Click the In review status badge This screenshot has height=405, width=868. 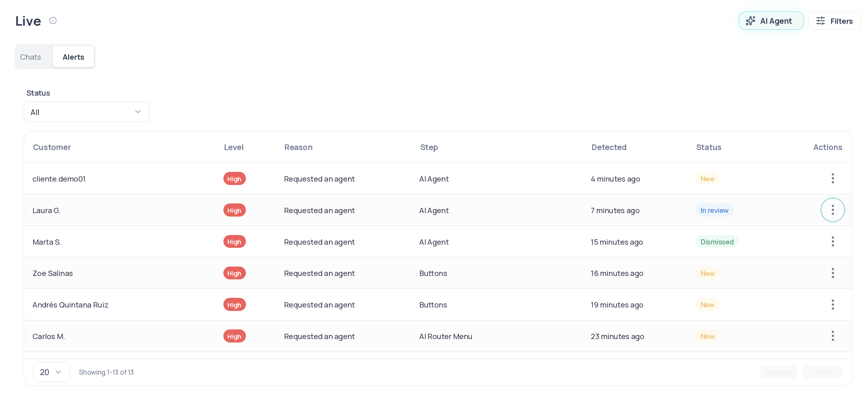click(x=714, y=210)
